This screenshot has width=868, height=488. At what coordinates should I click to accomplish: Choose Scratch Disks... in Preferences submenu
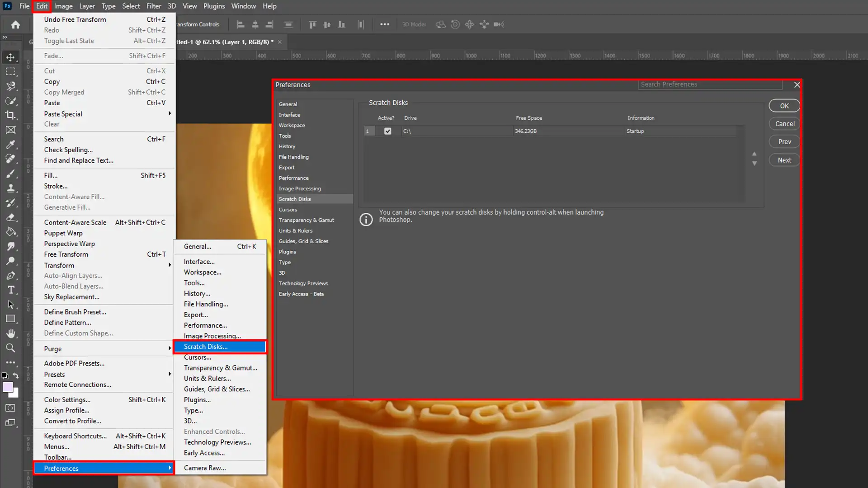[220, 347]
